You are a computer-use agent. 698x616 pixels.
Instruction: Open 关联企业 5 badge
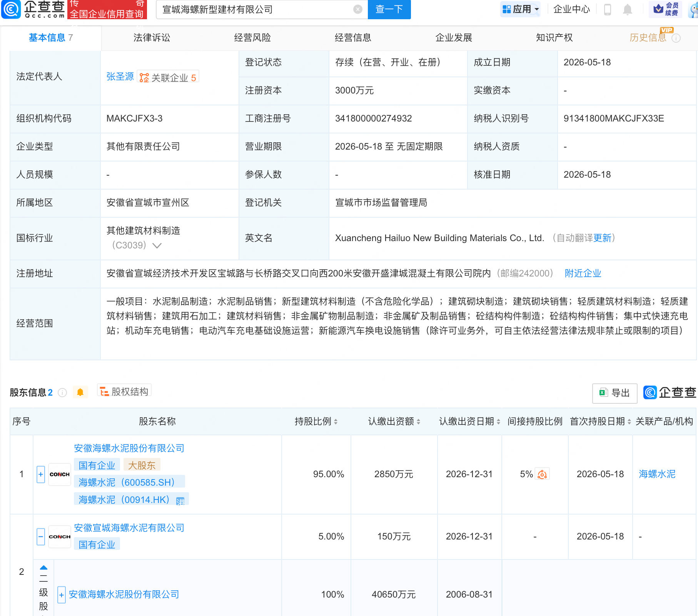pyautogui.click(x=168, y=77)
